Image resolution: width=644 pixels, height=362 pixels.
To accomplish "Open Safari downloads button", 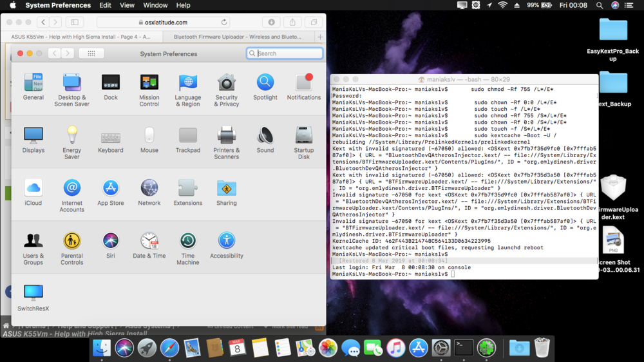I will [272, 22].
